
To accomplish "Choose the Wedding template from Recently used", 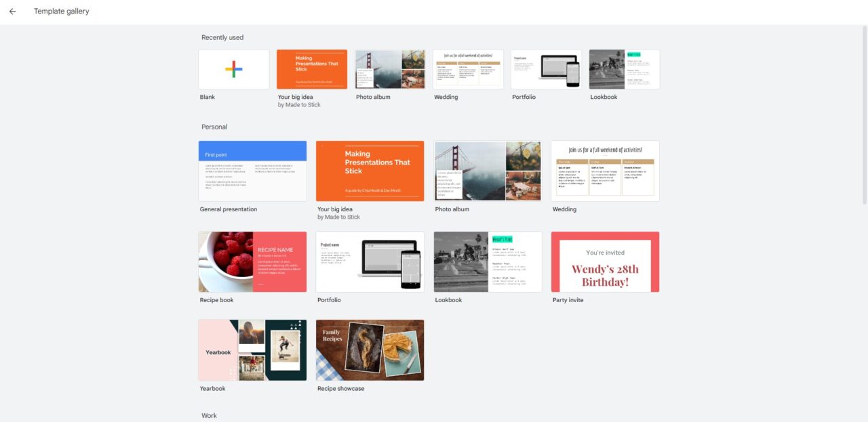I will point(468,68).
